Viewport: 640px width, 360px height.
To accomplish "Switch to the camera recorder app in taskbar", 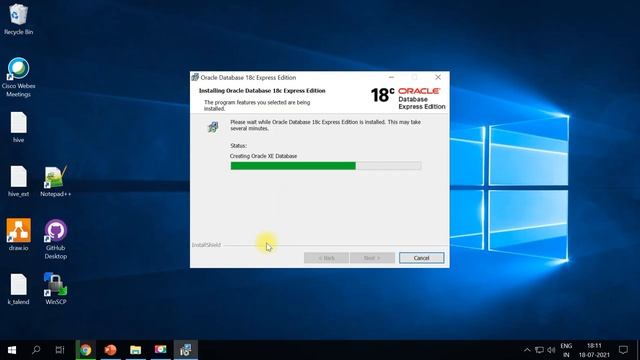I will coord(160,350).
